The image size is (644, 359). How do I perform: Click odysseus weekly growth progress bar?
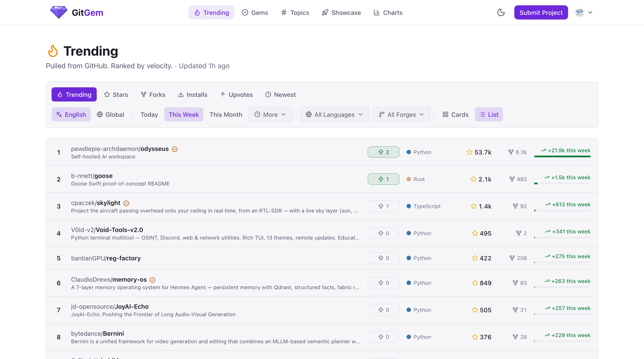pyautogui.click(x=562, y=156)
